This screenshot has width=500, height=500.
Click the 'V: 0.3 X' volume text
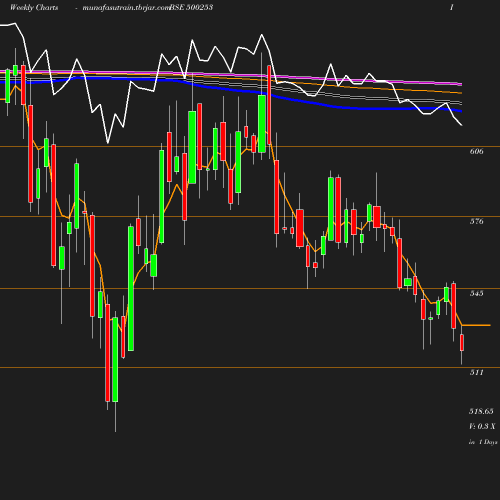pyautogui.click(x=482, y=426)
